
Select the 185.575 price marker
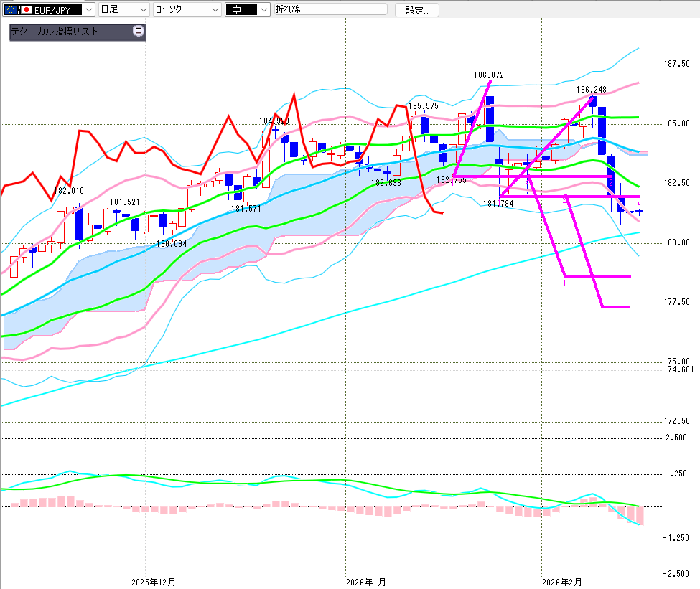click(x=423, y=106)
